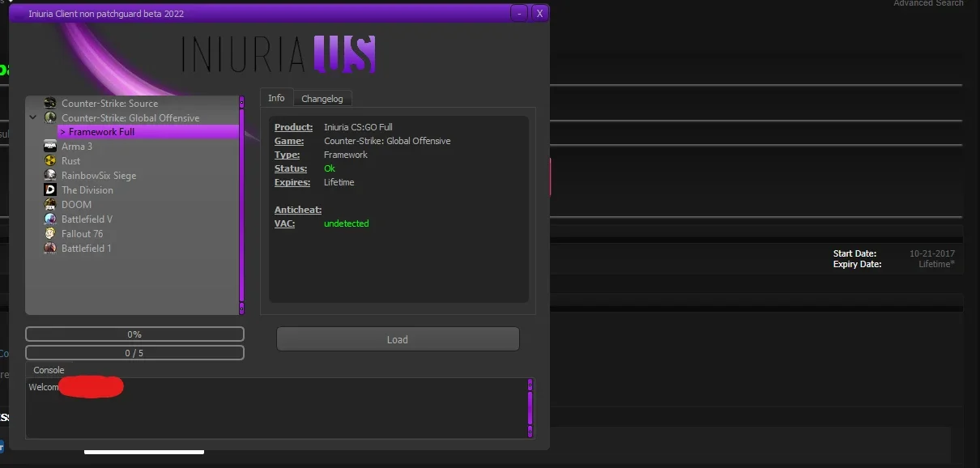Choose the Arma 3 icon in list
The image size is (980, 468).
50,147
